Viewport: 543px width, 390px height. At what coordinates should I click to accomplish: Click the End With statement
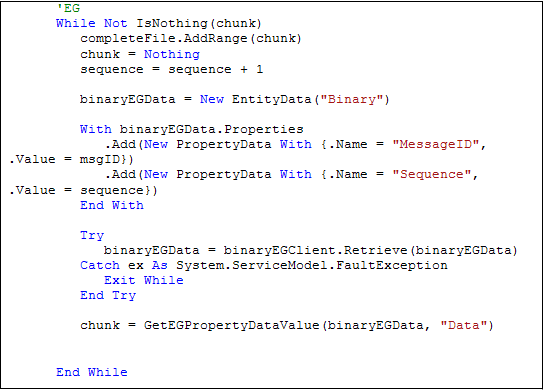pos(112,205)
